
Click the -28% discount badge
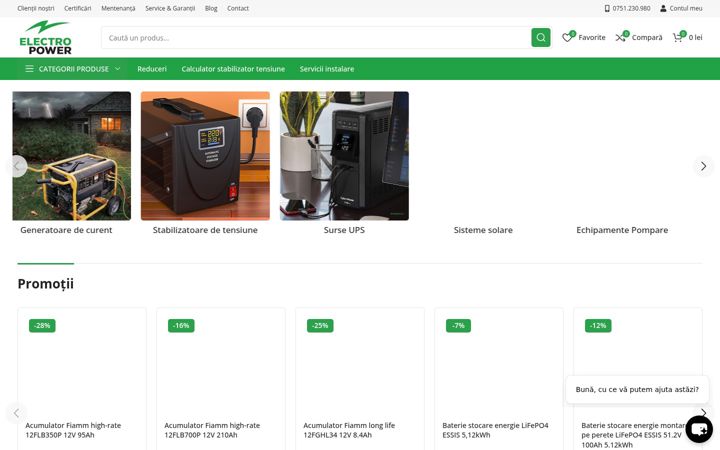(42, 326)
